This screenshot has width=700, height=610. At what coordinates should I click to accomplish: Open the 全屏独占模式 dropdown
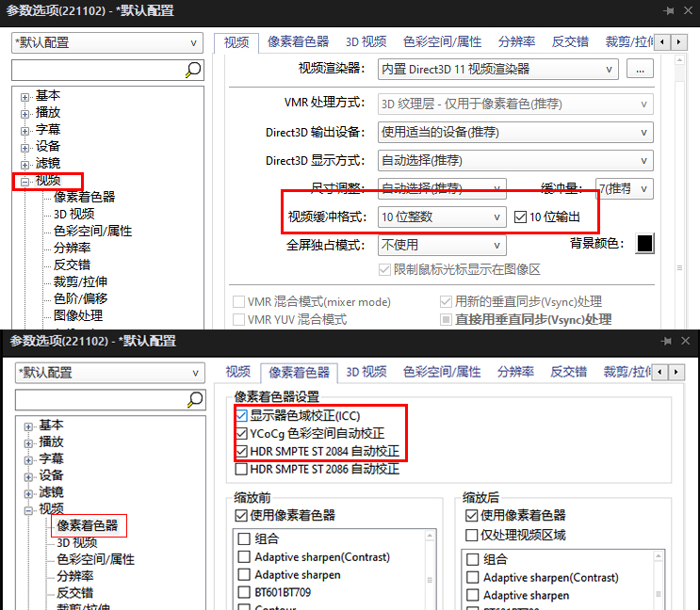point(441,245)
